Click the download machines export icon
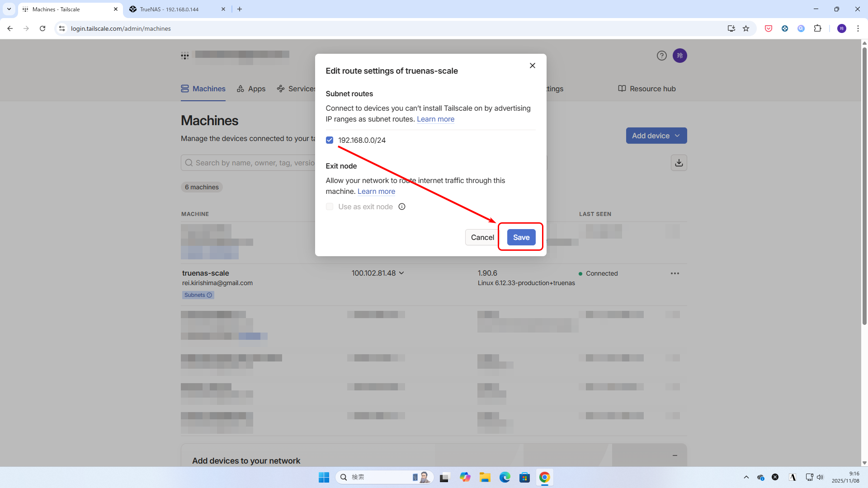Screen dimensions: 868x488 [679, 163]
